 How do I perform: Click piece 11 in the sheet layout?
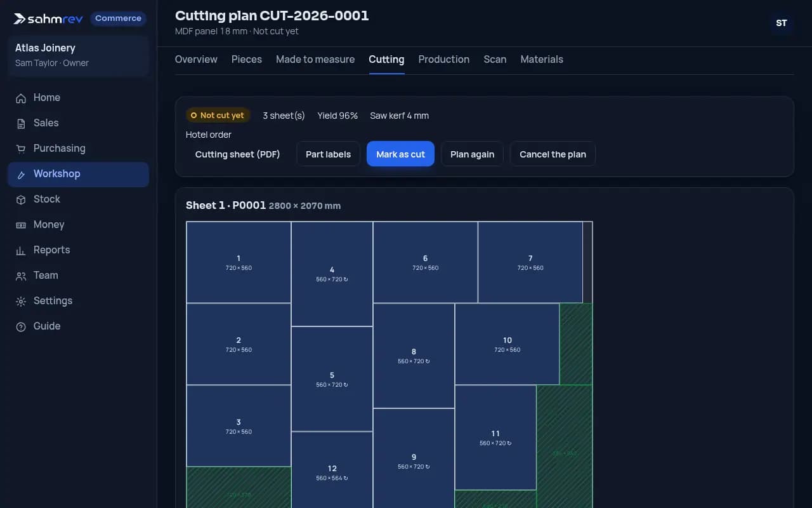pos(495,438)
